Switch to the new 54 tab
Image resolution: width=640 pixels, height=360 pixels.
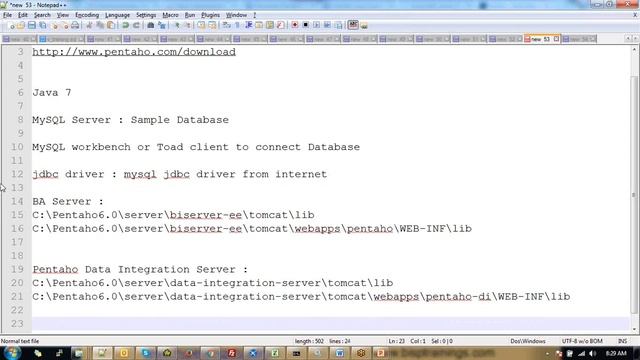579,39
